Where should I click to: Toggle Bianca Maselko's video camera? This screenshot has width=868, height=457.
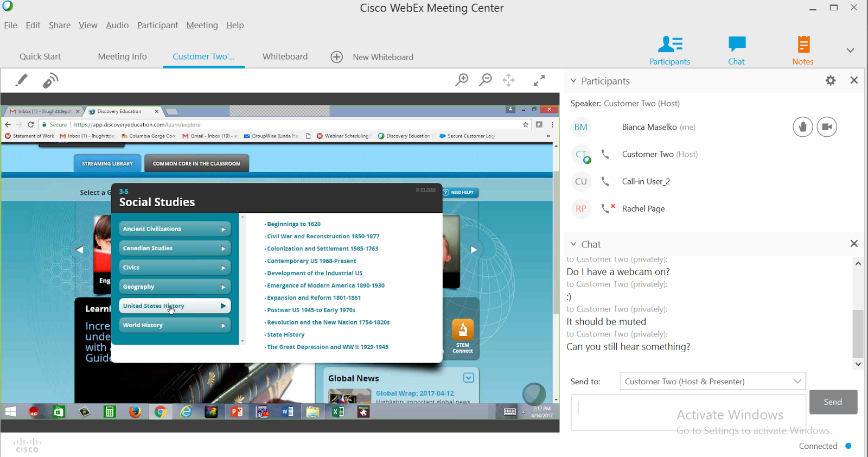(827, 127)
